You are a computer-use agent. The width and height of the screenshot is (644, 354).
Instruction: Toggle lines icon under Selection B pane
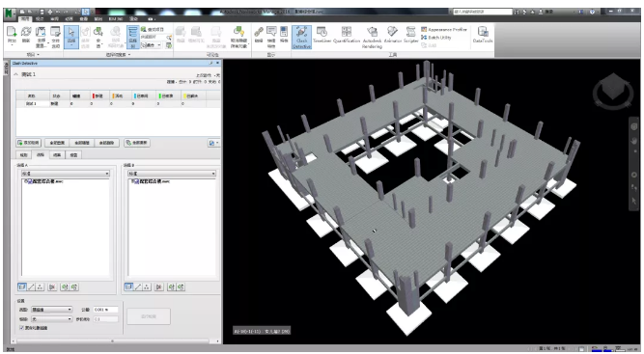(x=138, y=287)
